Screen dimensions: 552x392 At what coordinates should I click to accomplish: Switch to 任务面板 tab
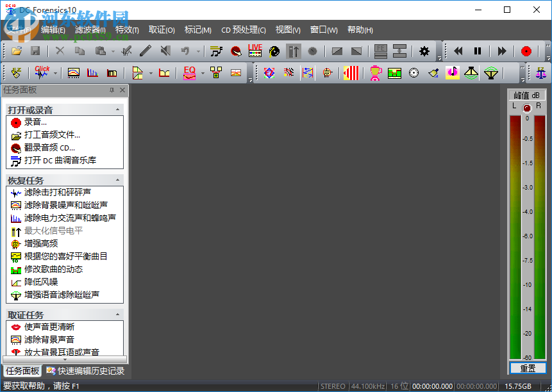[x=22, y=371]
